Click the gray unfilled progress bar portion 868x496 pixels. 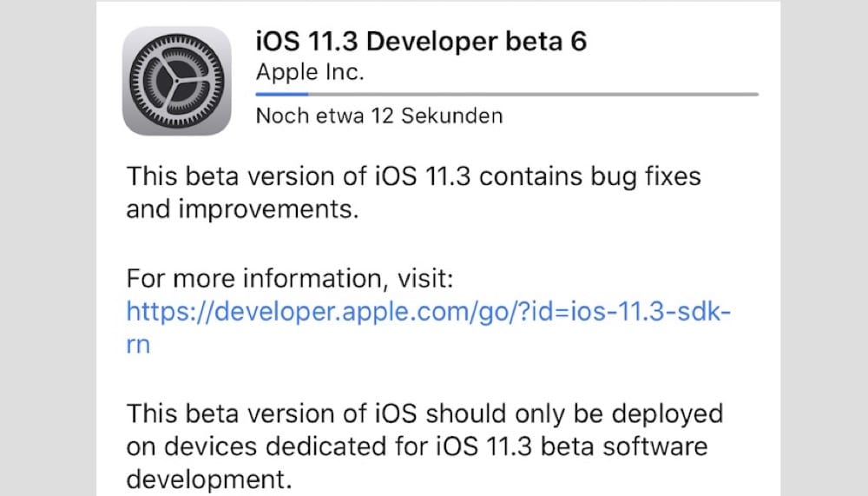point(533,94)
